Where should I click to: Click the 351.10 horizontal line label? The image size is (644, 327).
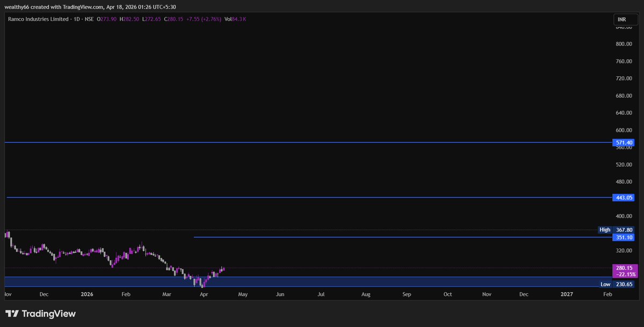pyautogui.click(x=623, y=237)
